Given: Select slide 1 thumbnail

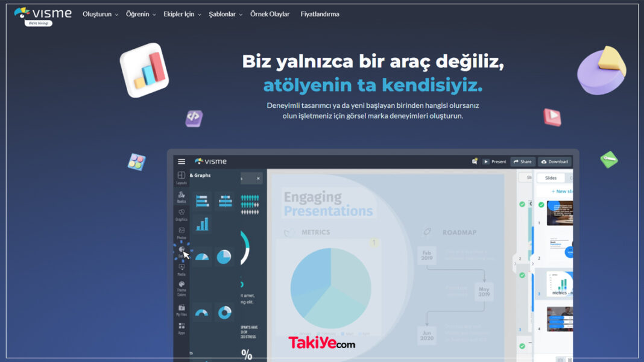Looking at the screenshot, I should 560,213.
